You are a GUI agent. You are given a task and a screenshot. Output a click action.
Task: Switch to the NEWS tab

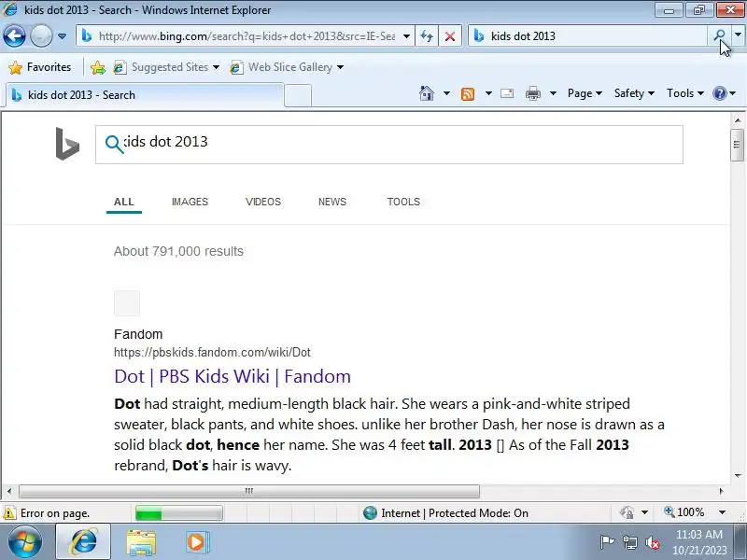click(332, 202)
